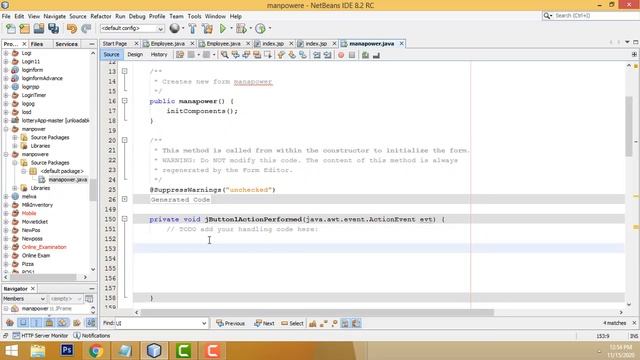Open the Members dropdown in Navigator
The image size is (640, 360).
(x=24, y=299)
